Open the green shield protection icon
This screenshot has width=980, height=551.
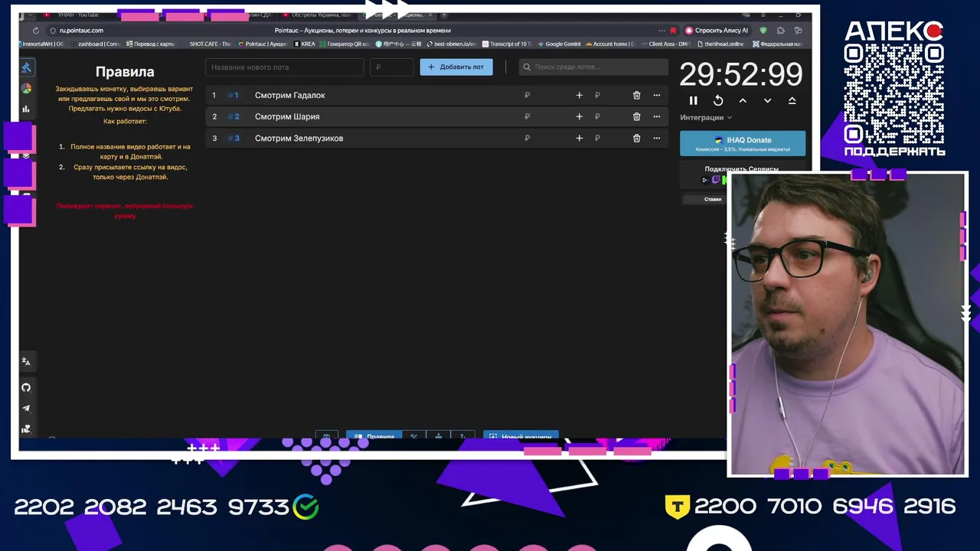point(763,31)
